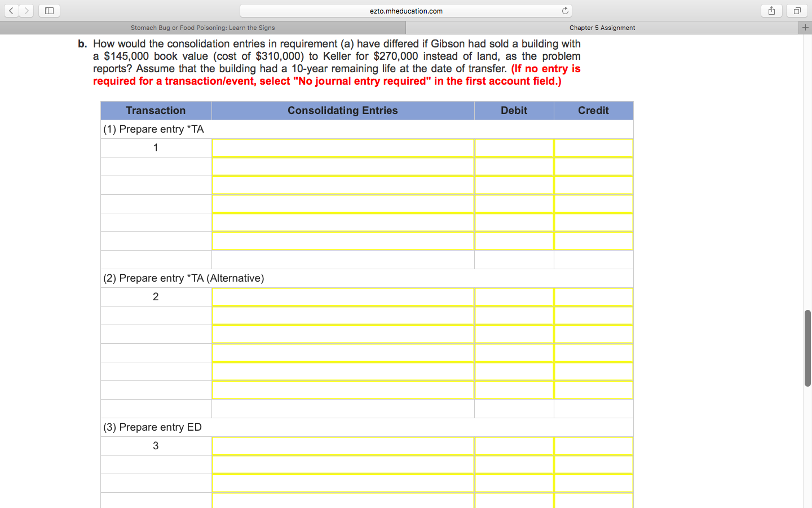
Task: Open the third account field of entry 1
Action: (343, 185)
